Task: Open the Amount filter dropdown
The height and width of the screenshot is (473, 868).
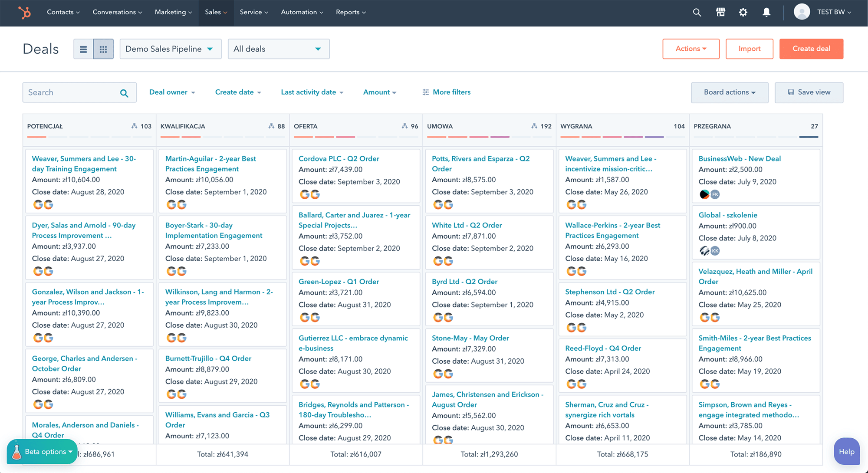Action: (x=380, y=92)
